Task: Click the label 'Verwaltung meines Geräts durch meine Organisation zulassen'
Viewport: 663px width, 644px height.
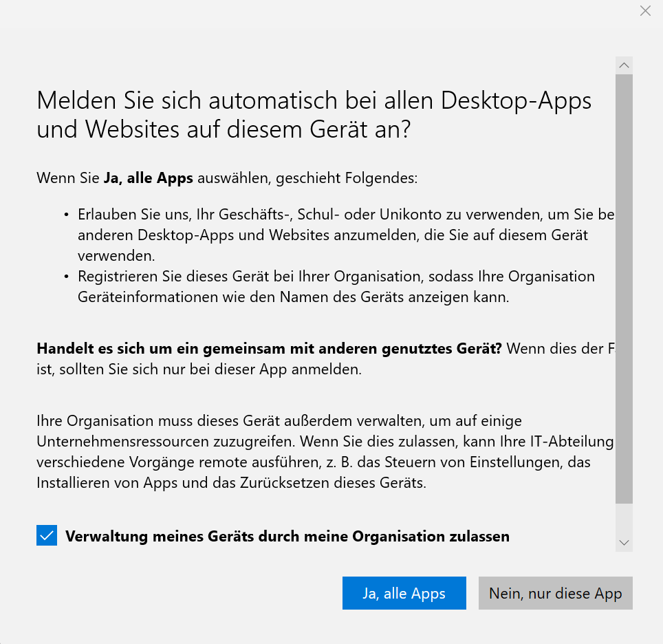Action: (287, 536)
